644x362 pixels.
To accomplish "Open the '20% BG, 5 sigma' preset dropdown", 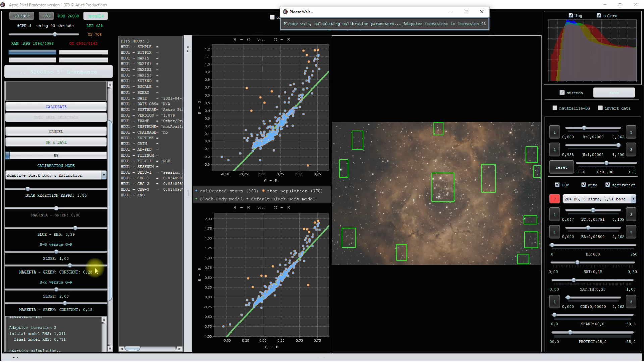I will 633,199.
